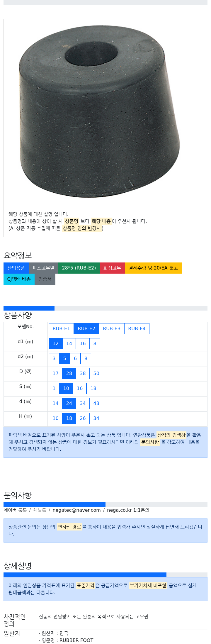Click the yellow 결제수량 당 20/EA 출고 tag
Image resolution: width=211 pixels, height=644 pixels.
pyautogui.click(x=153, y=268)
